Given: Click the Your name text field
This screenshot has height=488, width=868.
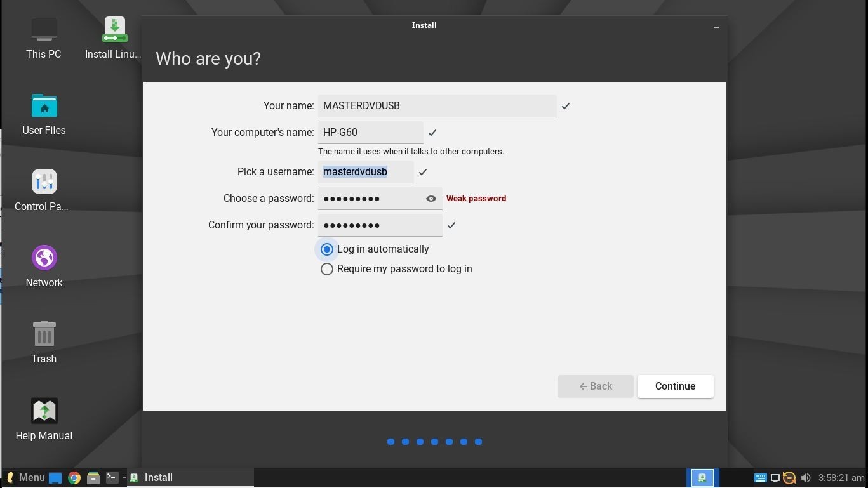Looking at the screenshot, I should click(x=437, y=106).
